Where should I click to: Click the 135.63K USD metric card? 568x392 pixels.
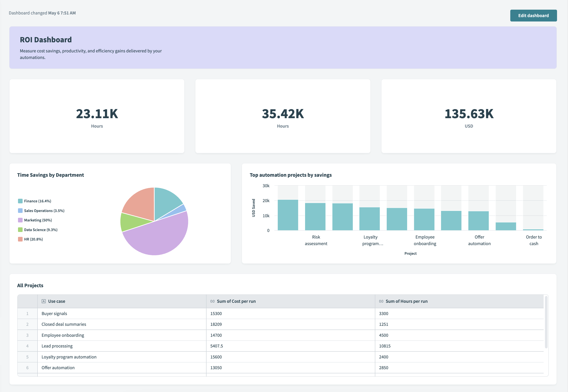tap(468, 116)
